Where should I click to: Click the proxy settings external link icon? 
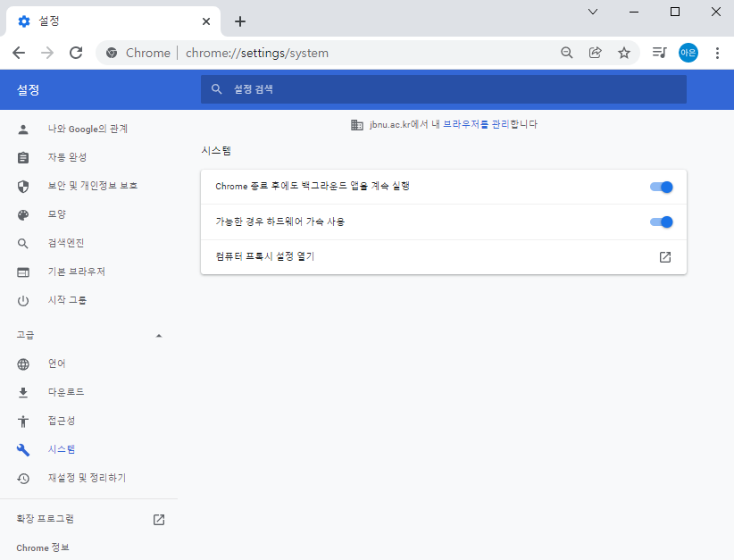click(664, 257)
